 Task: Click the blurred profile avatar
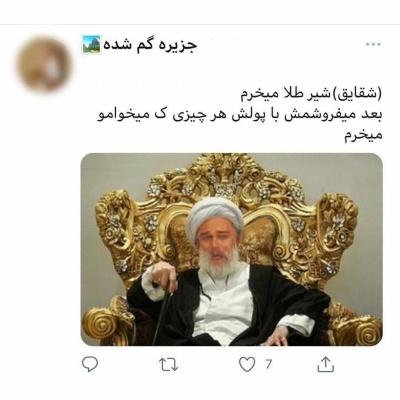click(x=44, y=65)
